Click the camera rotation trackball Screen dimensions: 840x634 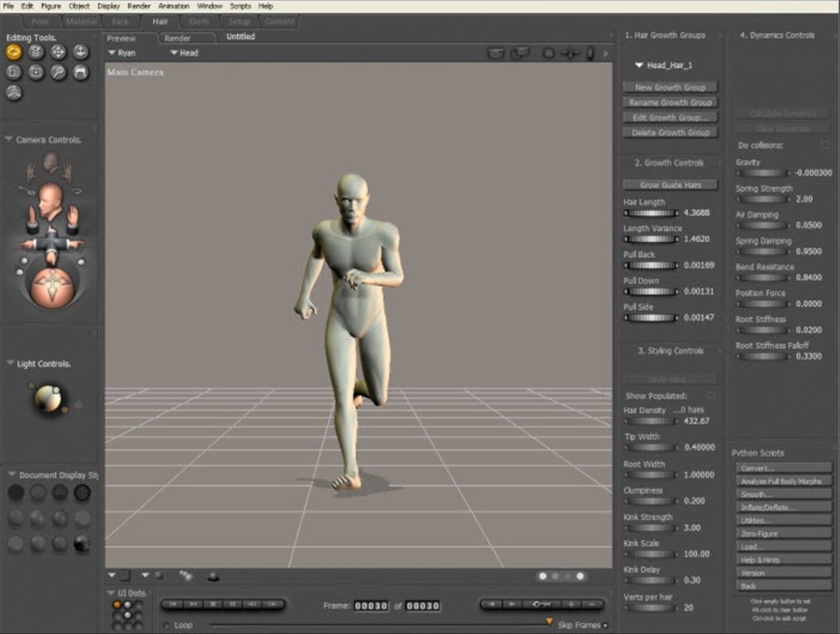pos(51,288)
